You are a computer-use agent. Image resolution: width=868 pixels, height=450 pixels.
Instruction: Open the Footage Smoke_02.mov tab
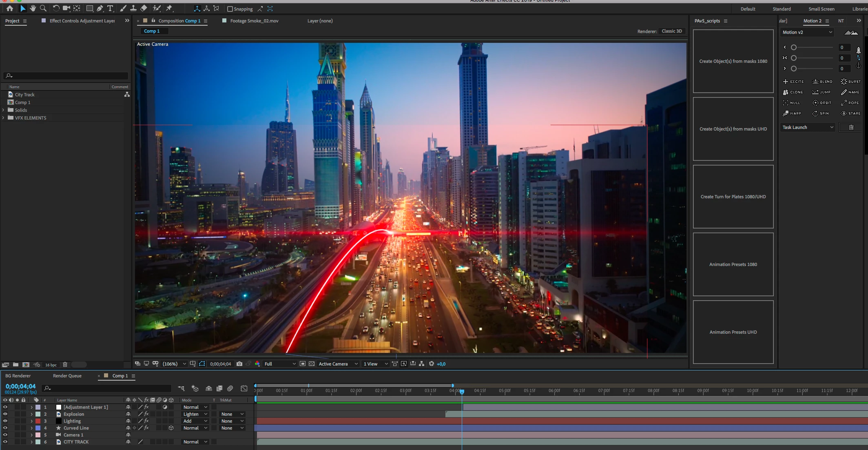click(x=254, y=21)
